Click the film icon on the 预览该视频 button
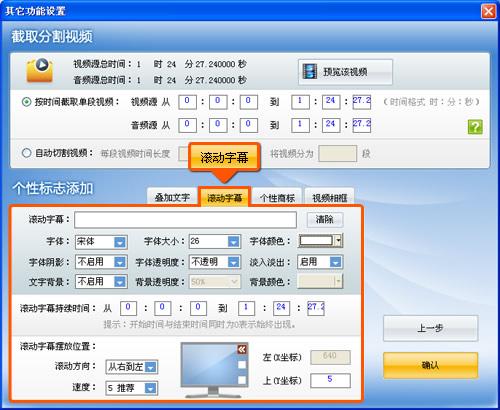Image resolution: width=500 pixels, height=410 pixels. coord(310,71)
